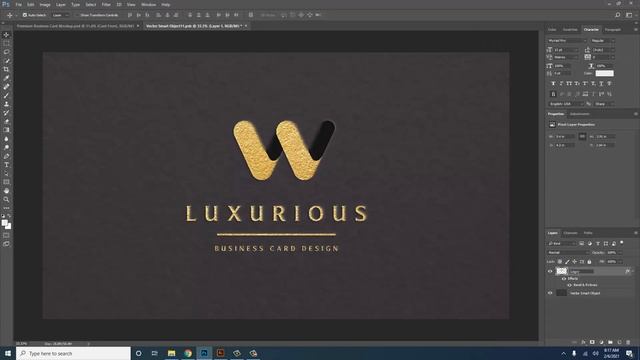
Task: Open the anti-aliasing Sharp dropdown
Action: pyautogui.click(x=603, y=104)
